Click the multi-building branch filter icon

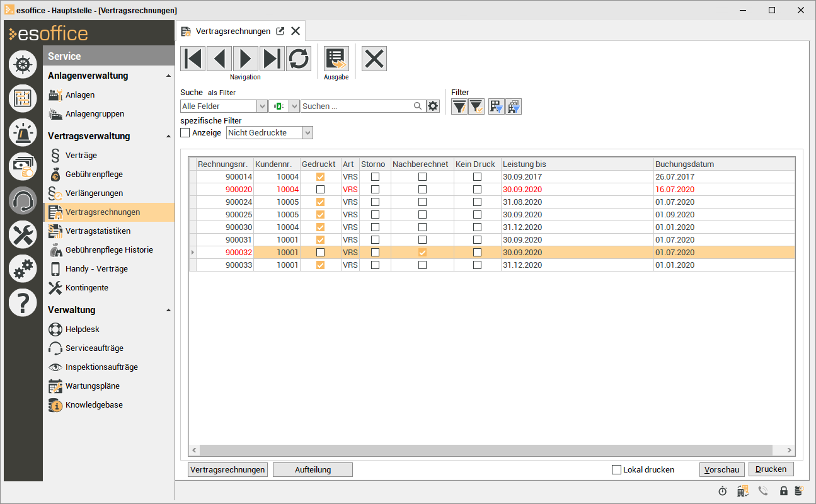[514, 107]
